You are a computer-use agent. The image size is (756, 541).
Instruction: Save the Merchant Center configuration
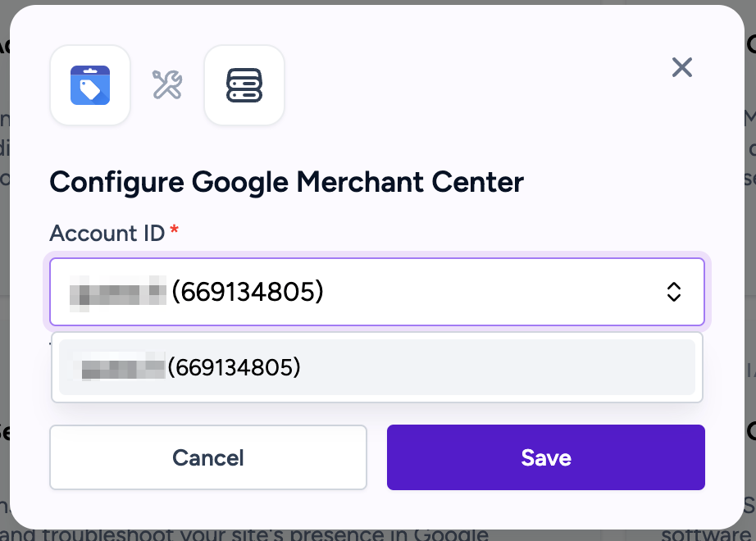[x=545, y=457]
